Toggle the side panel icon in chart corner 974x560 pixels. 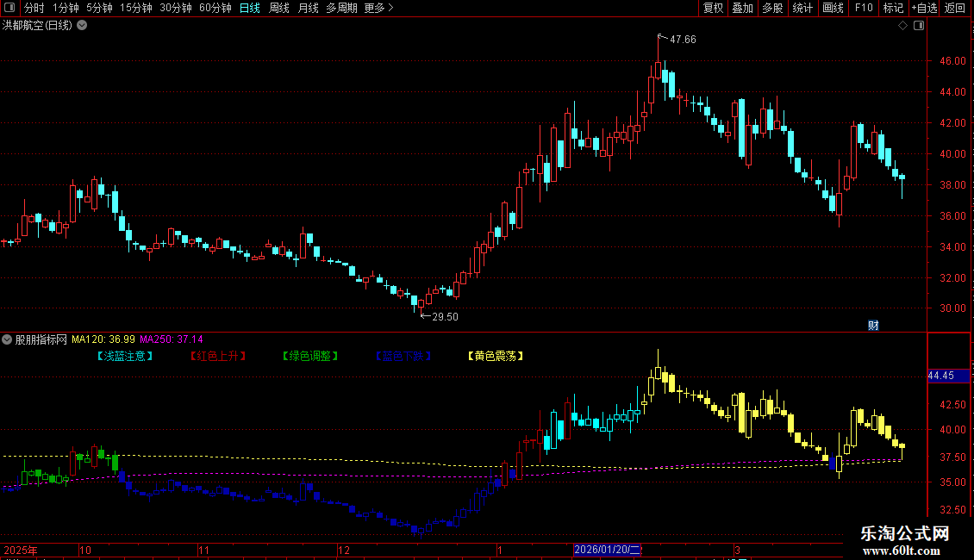coord(919,26)
